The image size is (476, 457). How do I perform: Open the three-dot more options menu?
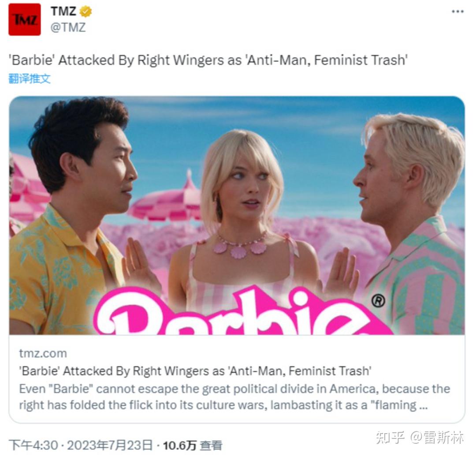457,11
